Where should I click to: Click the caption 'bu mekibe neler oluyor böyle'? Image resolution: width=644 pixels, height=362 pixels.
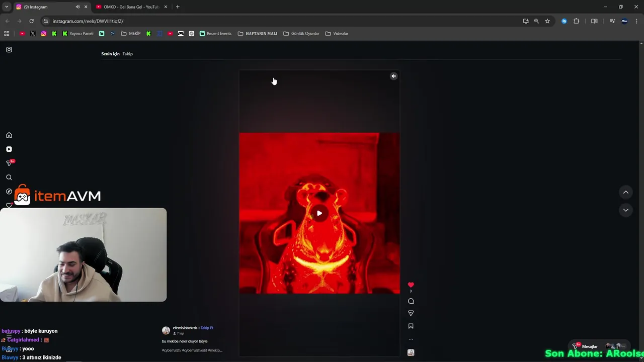[185, 341]
